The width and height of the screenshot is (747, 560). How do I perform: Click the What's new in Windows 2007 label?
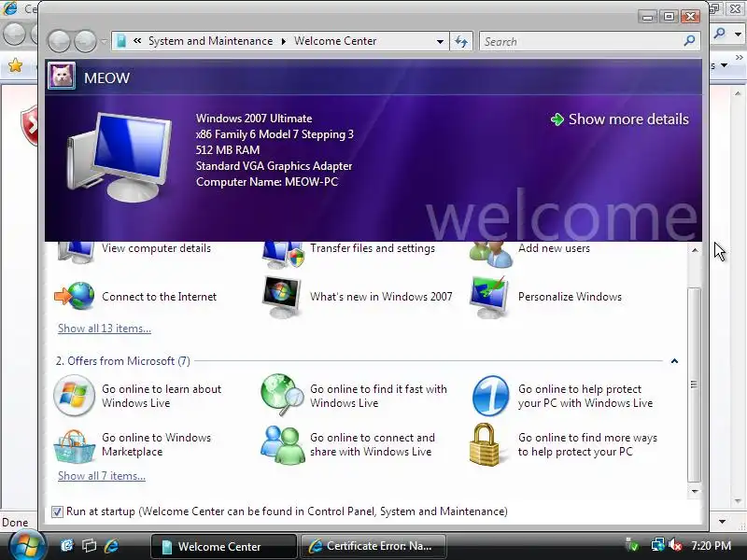tap(381, 297)
